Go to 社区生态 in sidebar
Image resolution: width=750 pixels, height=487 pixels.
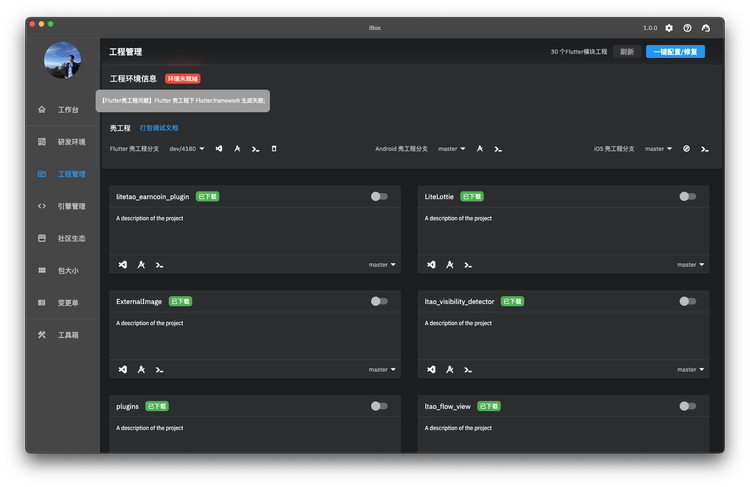tap(62, 238)
